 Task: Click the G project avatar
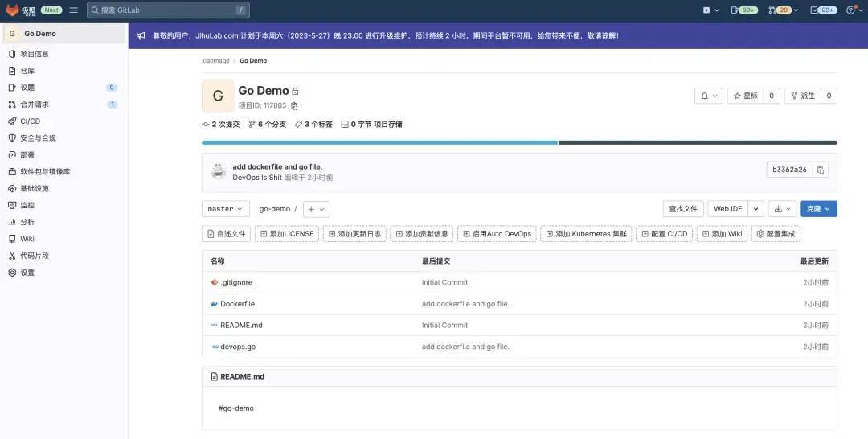pos(218,96)
